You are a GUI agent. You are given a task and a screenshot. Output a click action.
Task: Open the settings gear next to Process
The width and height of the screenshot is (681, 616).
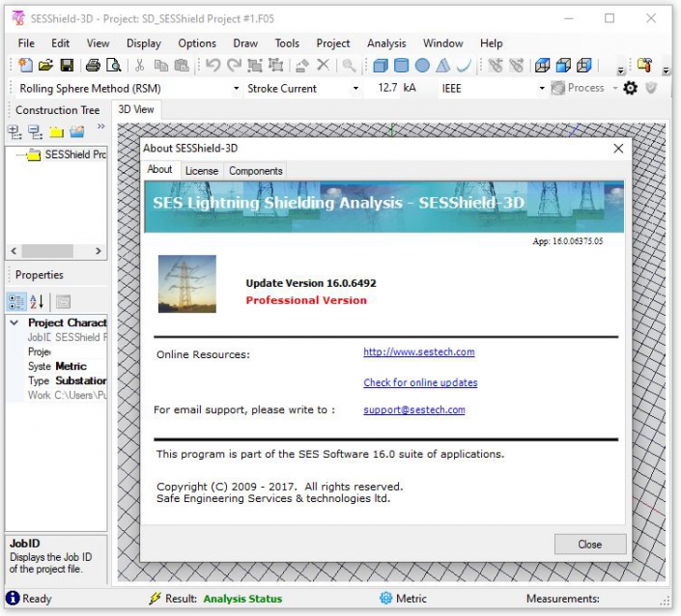click(630, 88)
